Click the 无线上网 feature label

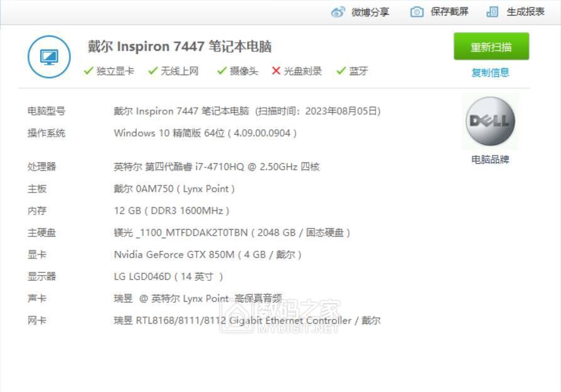point(179,71)
